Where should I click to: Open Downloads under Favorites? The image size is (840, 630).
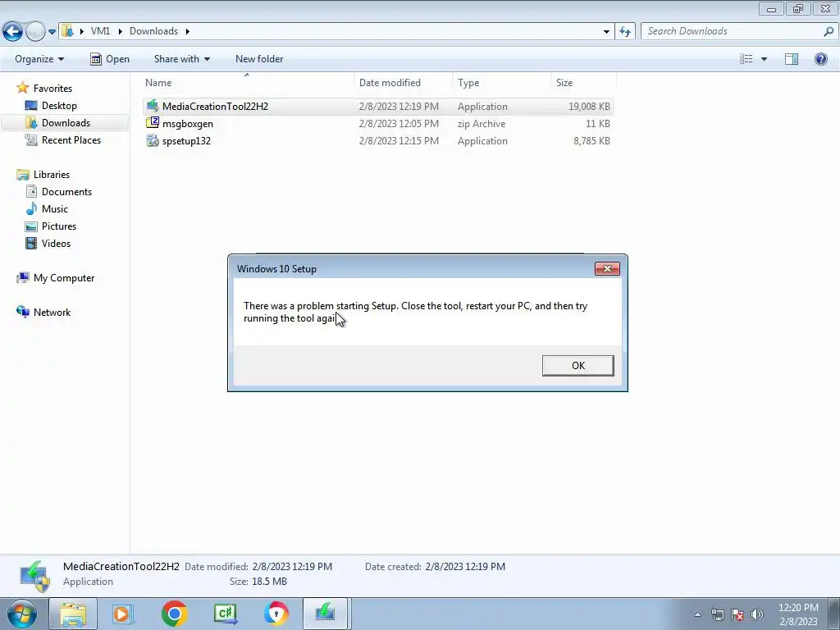(66, 123)
